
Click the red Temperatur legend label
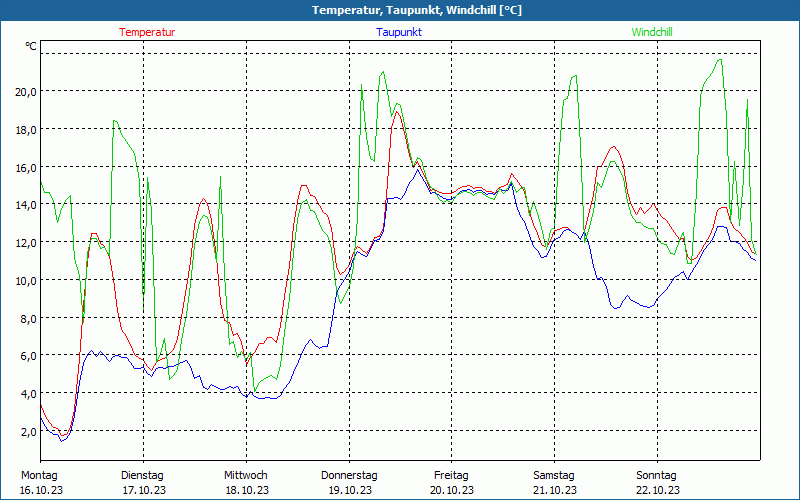coord(147,32)
